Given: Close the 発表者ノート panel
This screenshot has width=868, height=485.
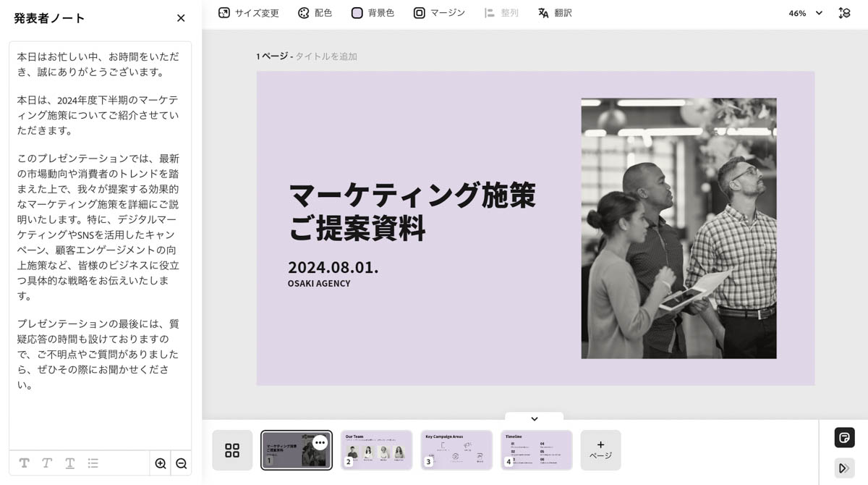Looking at the screenshot, I should pyautogui.click(x=181, y=18).
